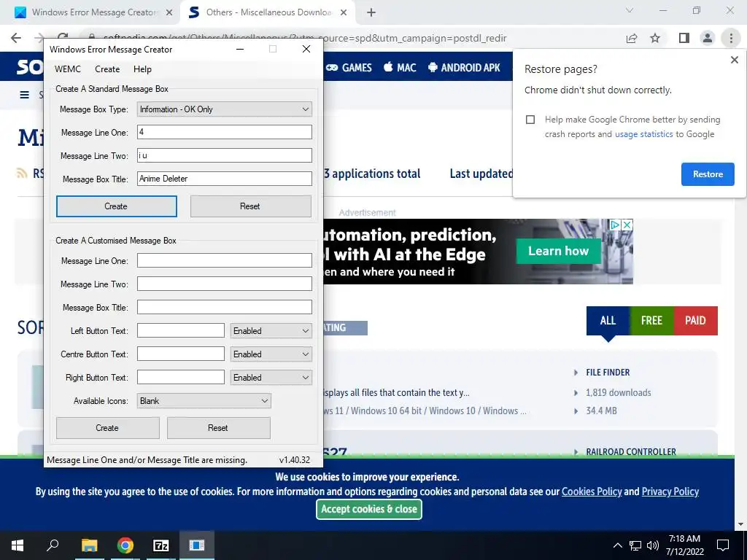The height and width of the screenshot is (560, 747).
Task: Open a new Chrome tab with plus icon
Action: point(371,13)
